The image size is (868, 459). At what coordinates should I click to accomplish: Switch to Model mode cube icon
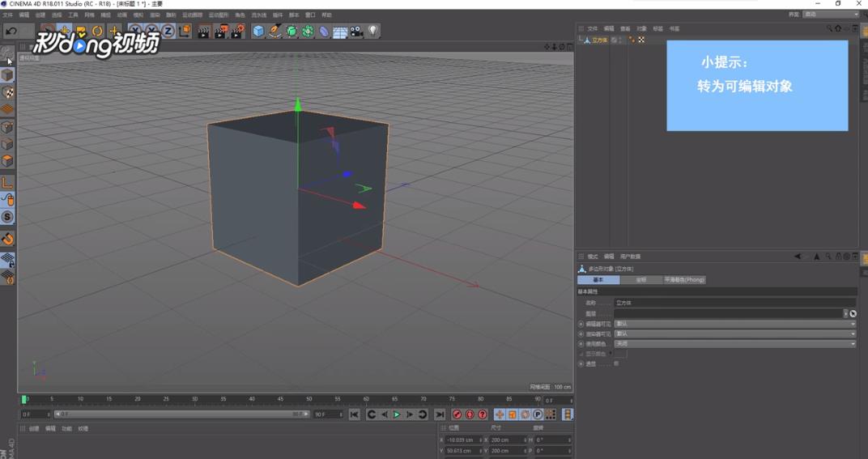[x=7, y=74]
